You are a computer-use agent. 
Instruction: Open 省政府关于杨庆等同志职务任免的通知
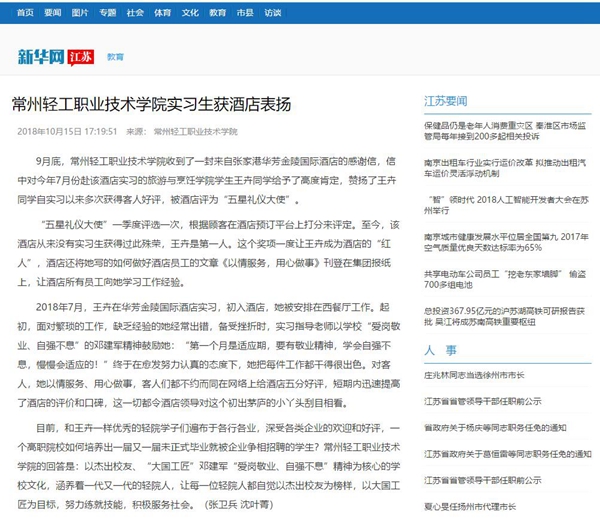[495, 428]
